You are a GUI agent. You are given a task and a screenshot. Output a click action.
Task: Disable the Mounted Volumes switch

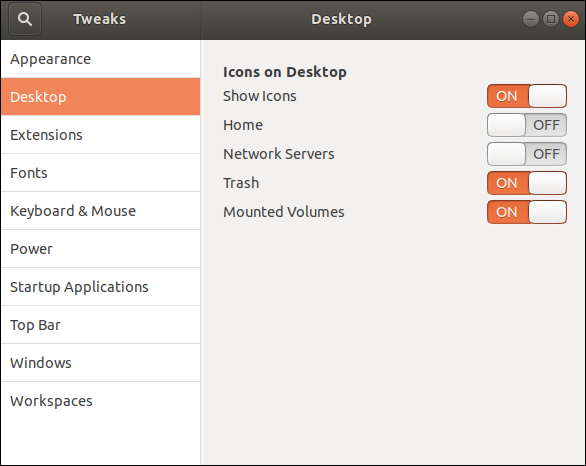(527, 212)
